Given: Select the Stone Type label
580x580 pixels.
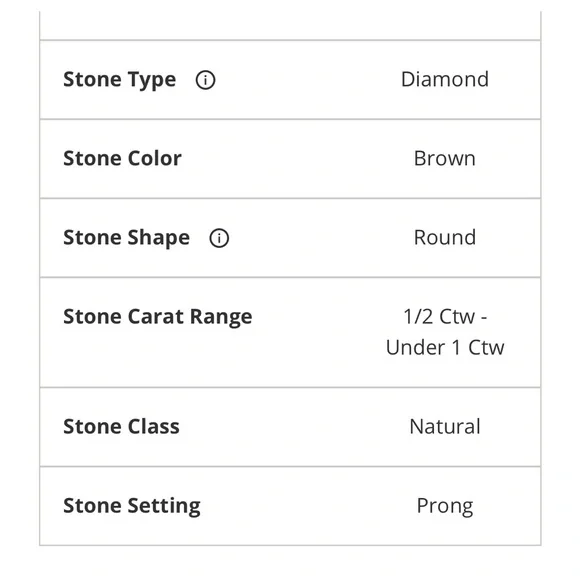Looking at the screenshot, I should [119, 80].
